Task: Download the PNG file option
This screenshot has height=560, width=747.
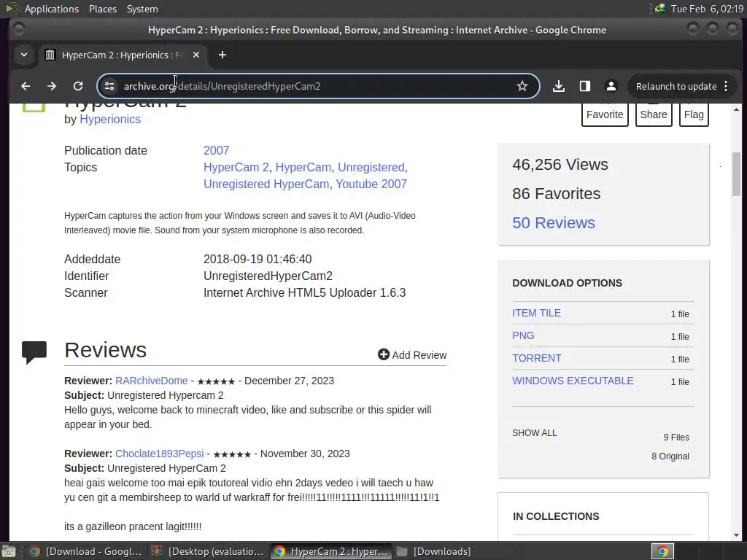Action: coord(523,335)
